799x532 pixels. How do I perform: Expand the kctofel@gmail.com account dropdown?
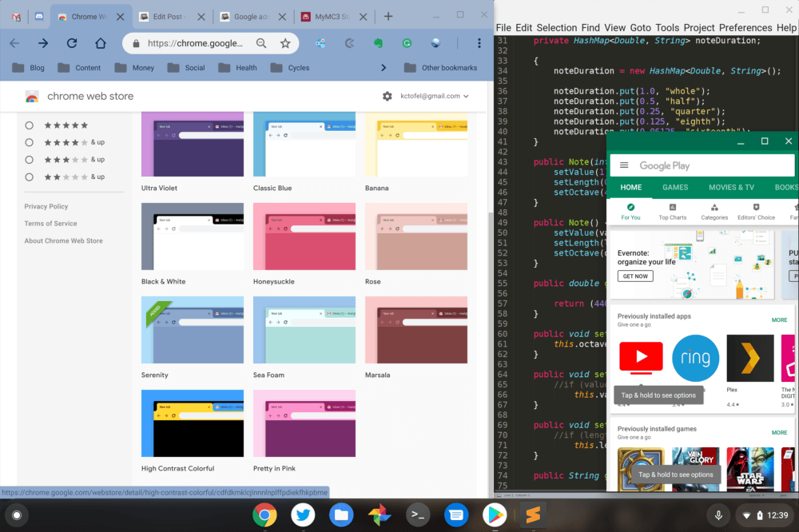(434, 96)
